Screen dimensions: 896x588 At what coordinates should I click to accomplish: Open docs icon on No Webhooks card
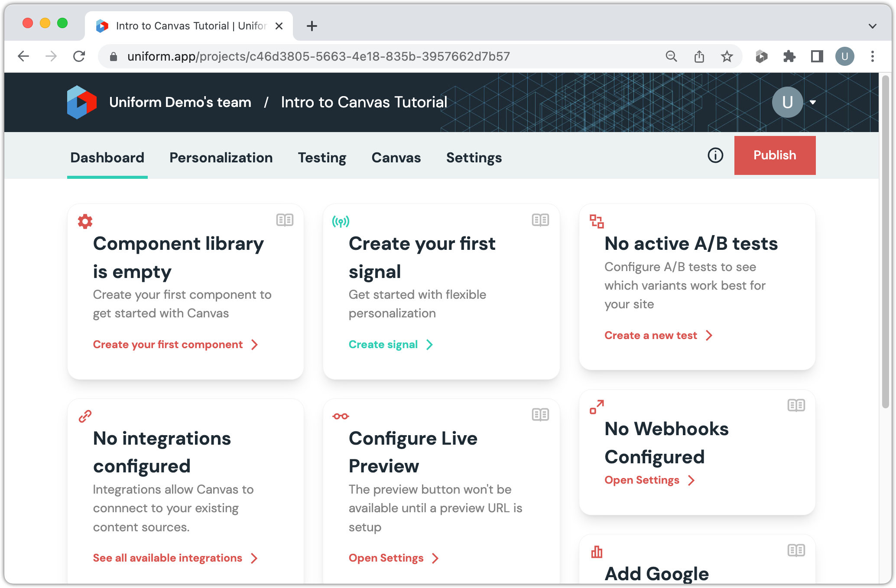tap(796, 406)
